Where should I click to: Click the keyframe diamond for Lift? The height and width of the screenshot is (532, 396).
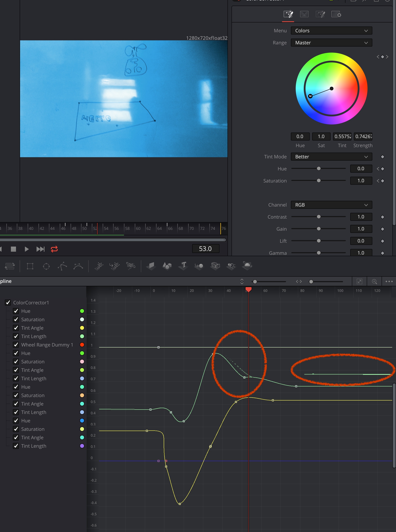click(x=382, y=241)
